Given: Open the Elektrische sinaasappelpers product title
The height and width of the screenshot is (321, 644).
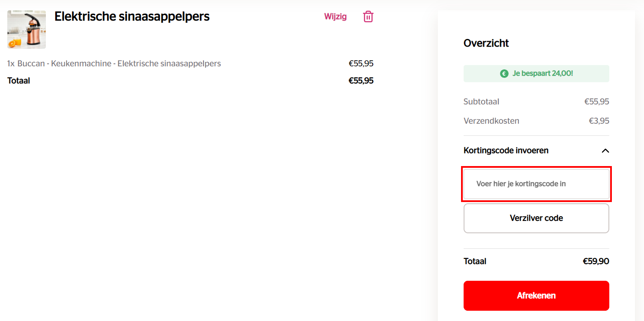Looking at the screenshot, I should (132, 17).
